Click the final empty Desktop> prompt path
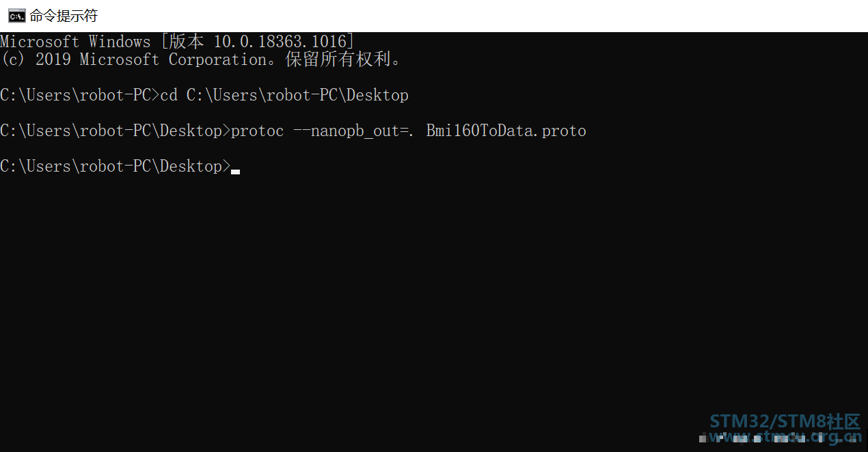This screenshot has height=452, width=868. (x=115, y=166)
